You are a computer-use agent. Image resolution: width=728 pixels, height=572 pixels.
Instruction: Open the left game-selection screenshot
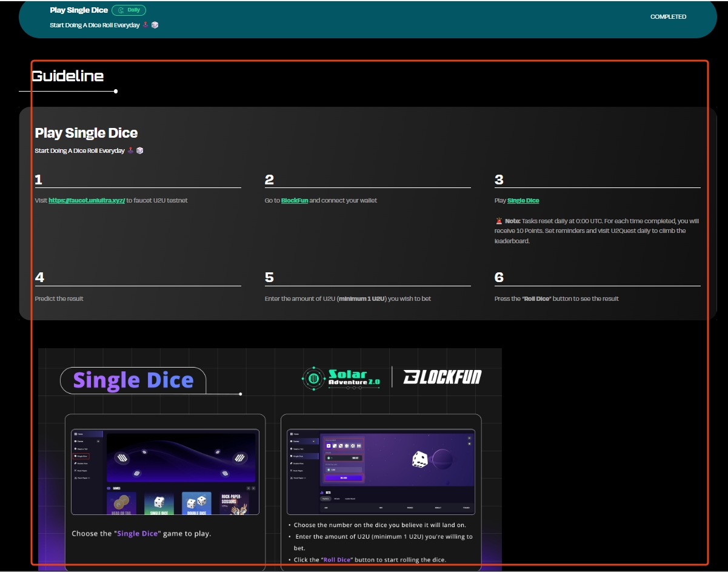click(165, 472)
